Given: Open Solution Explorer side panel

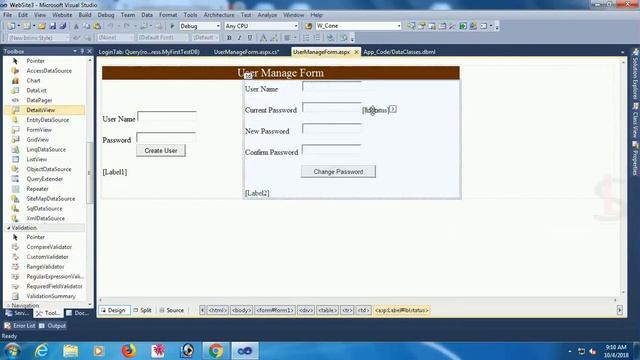Looking at the screenshot, I should click(635, 75).
